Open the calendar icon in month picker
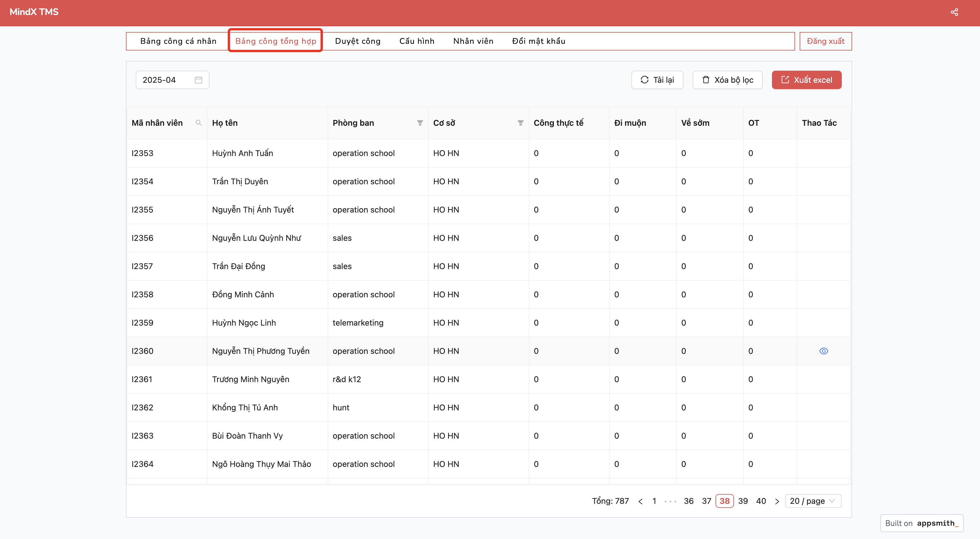The width and height of the screenshot is (980, 539). 198,80
